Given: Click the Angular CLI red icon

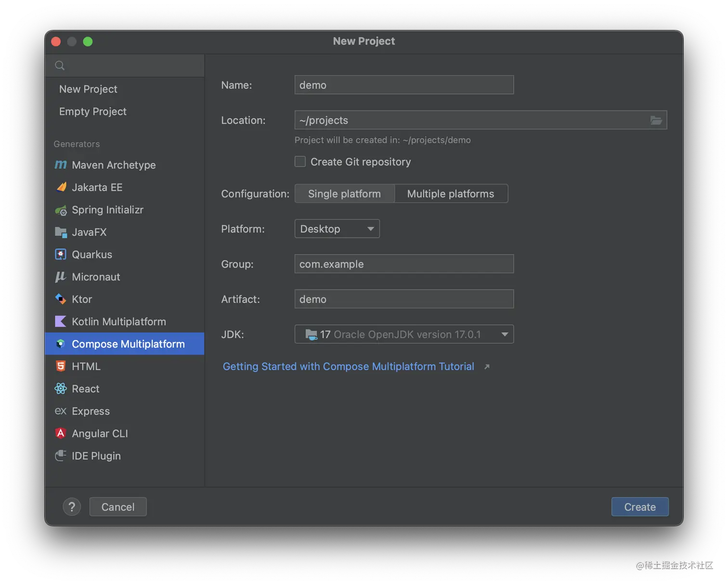Looking at the screenshot, I should click(61, 433).
